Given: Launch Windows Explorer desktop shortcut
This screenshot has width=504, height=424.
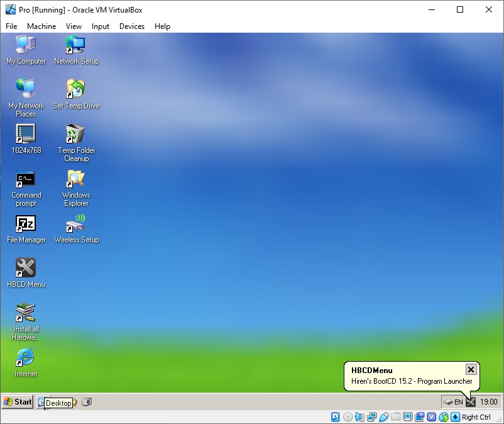Looking at the screenshot, I should pos(76,188).
